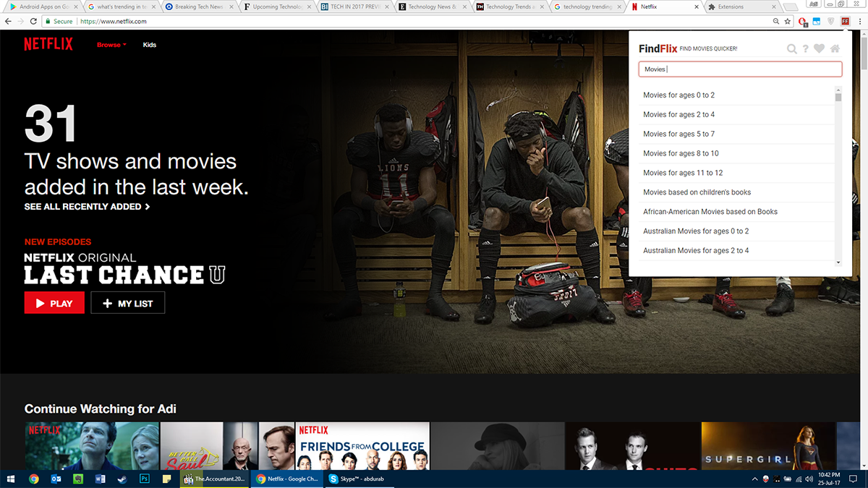This screenshot has width=868, height=488.
Task: Launch Photoshop from the taskbar
Action: coord(145,479)
